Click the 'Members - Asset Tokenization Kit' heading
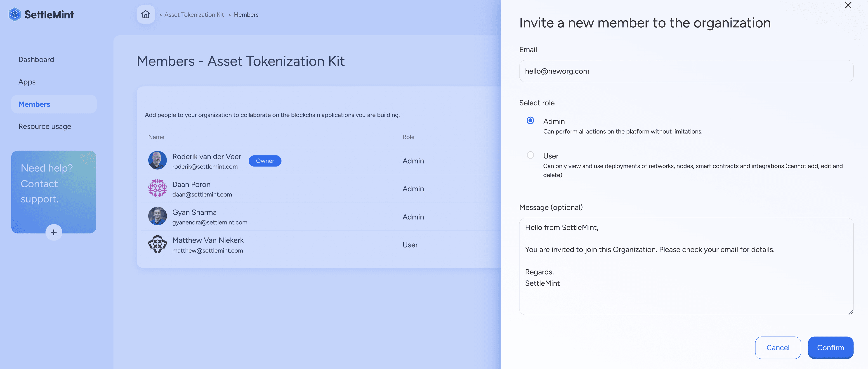The image size is (868, 369). (241, 61)
